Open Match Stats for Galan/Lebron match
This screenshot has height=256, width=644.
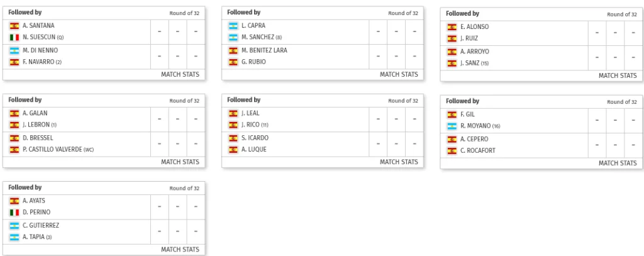click(x=180, y=162)
